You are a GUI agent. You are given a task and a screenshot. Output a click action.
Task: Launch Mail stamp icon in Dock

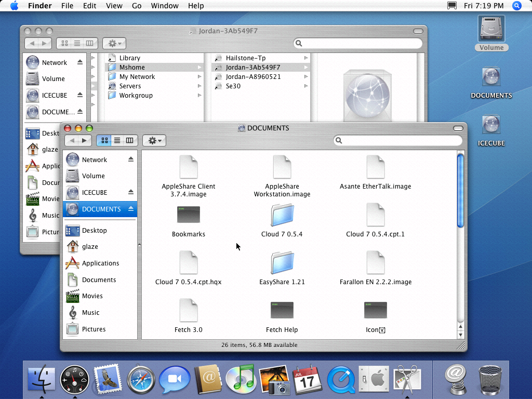point(108,379)
